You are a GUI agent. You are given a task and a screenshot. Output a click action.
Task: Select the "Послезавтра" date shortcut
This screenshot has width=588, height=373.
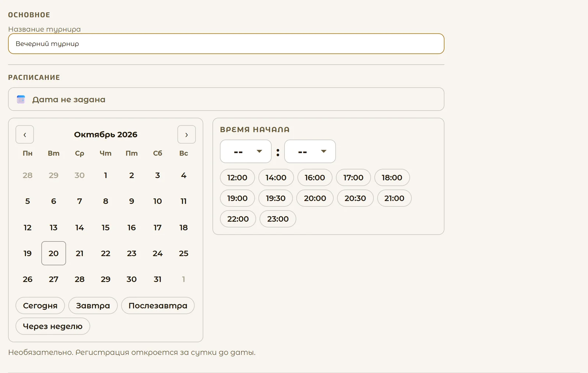158,305
